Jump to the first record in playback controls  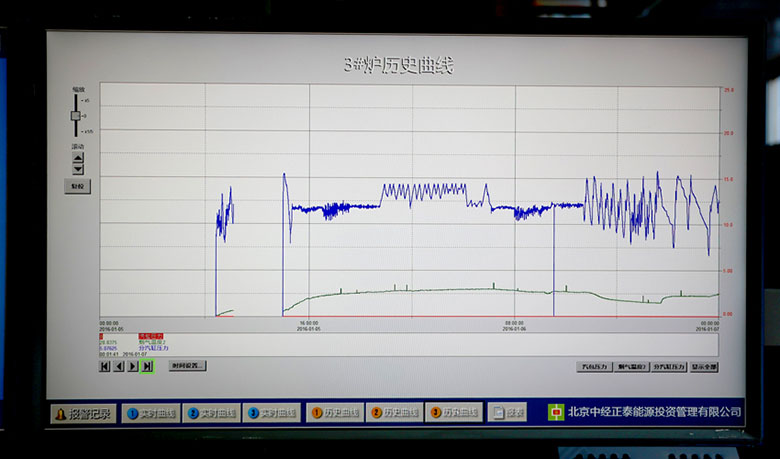point(104,366)
